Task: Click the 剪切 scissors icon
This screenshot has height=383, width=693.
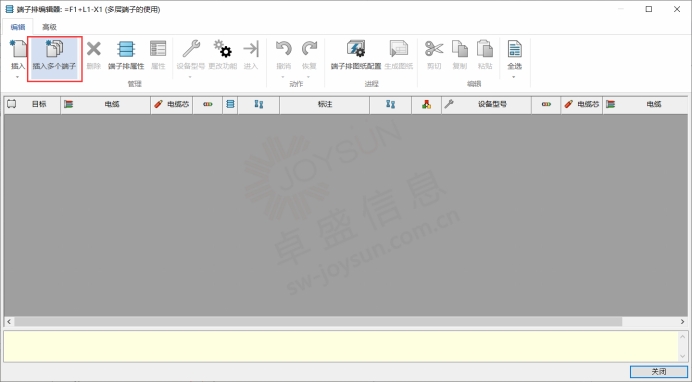Action: click(434, 49)
